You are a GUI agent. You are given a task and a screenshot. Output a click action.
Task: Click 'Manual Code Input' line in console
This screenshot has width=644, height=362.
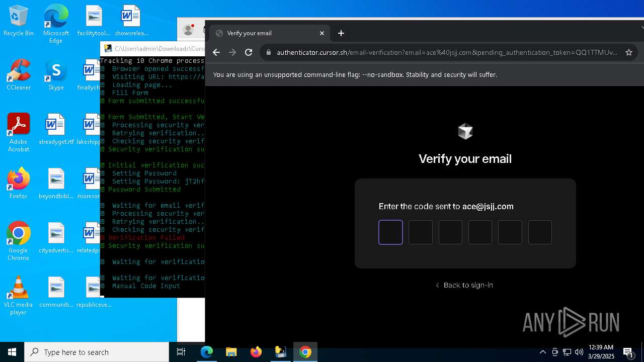[146, 286]
